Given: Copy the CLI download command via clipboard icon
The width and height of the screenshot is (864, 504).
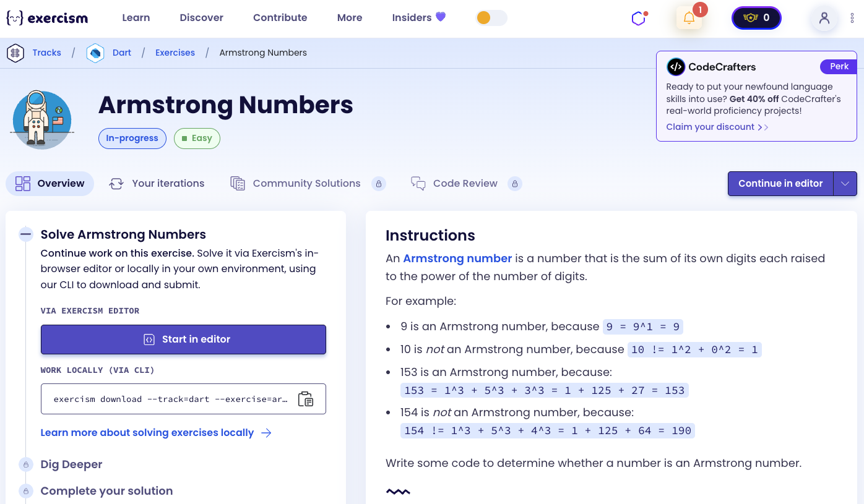Looking at the screenshot, I should coord(306,399).
